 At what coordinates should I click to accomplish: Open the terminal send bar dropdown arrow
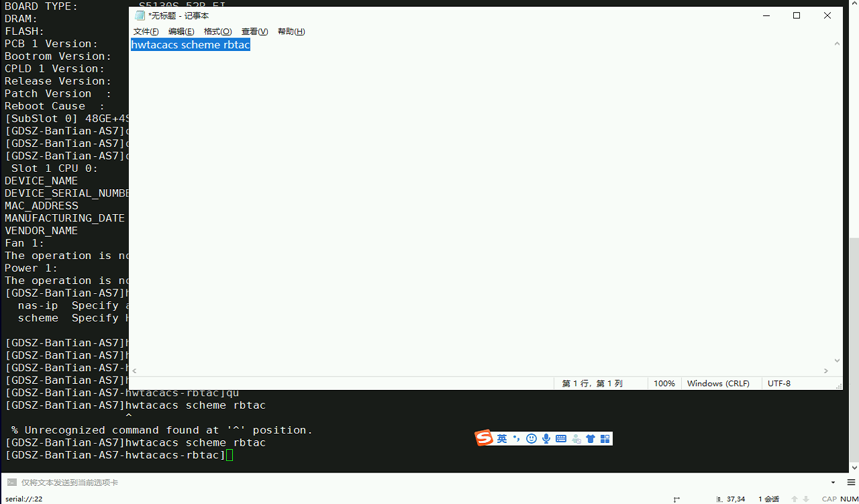(x=833, y=483)
